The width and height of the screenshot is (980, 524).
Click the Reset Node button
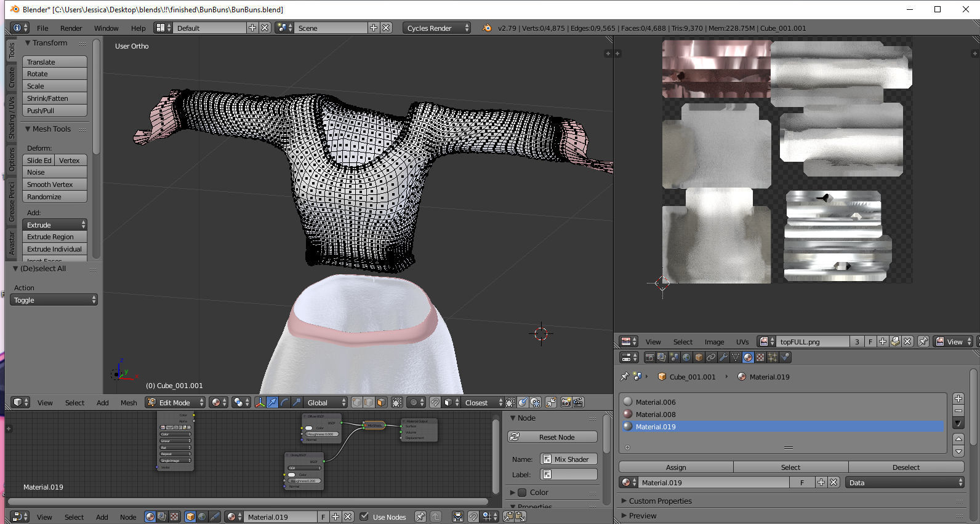point(552,437)
